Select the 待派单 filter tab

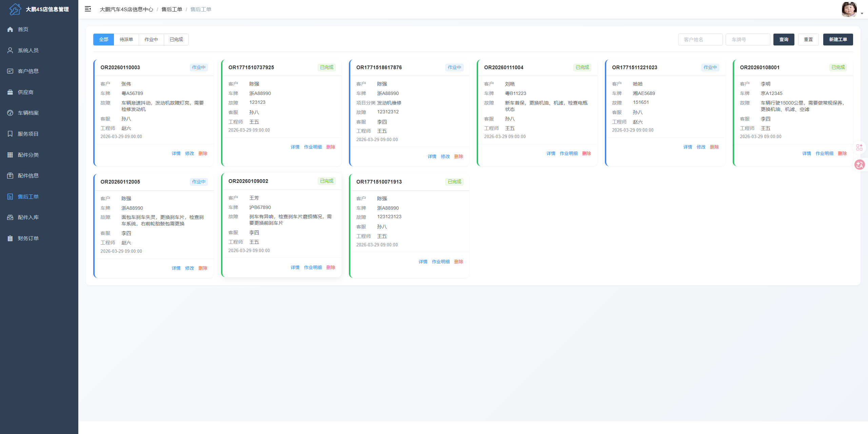[x=126, y=40]
